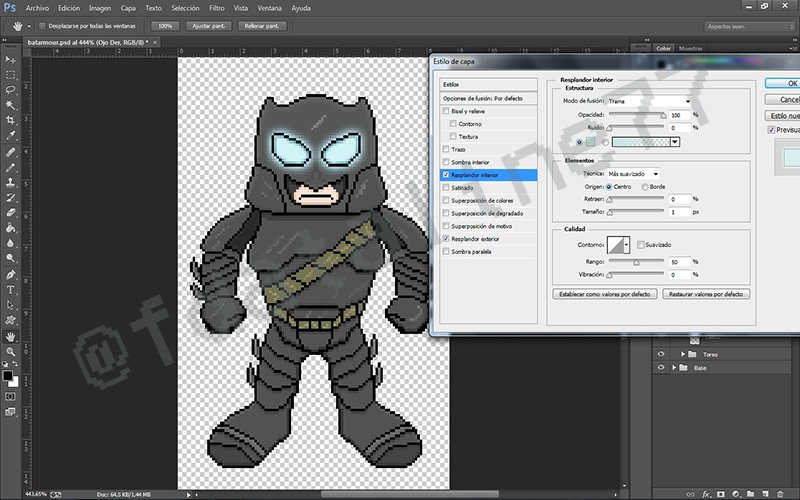Change the screen mode icon
The height and width of the screenshot is (500, 800).
pos(10,412)
